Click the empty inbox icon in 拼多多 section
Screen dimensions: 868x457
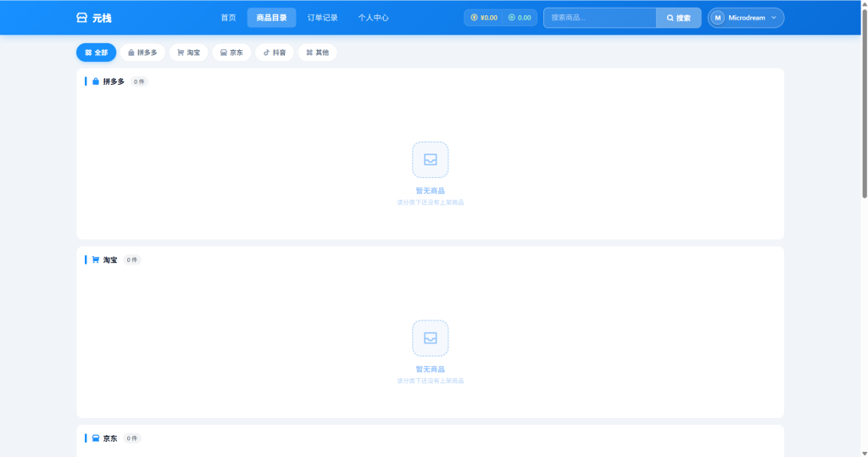point(430,159)
